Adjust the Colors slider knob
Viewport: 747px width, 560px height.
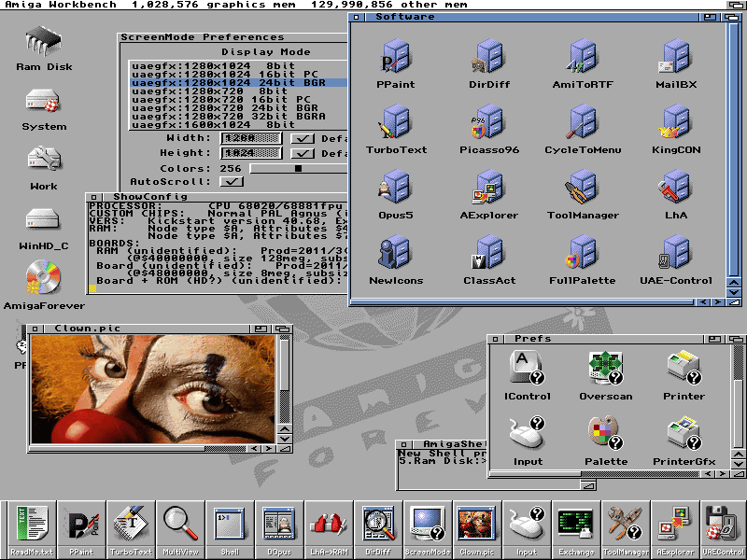coord(298,168)
